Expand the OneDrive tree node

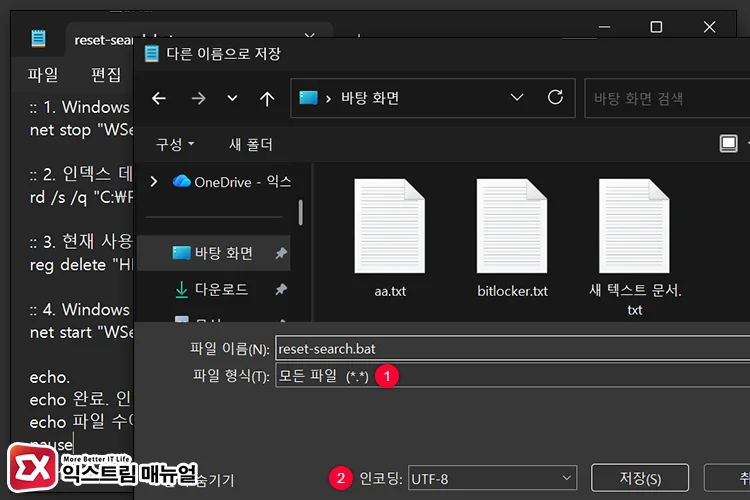tap(154, 182)
